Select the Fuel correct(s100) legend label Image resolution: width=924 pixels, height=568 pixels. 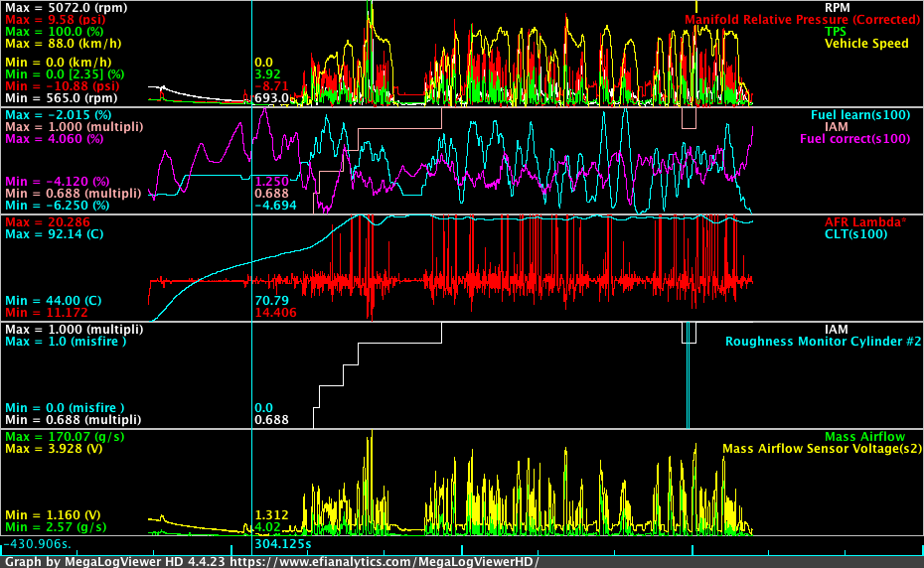[x=855, y=138]
